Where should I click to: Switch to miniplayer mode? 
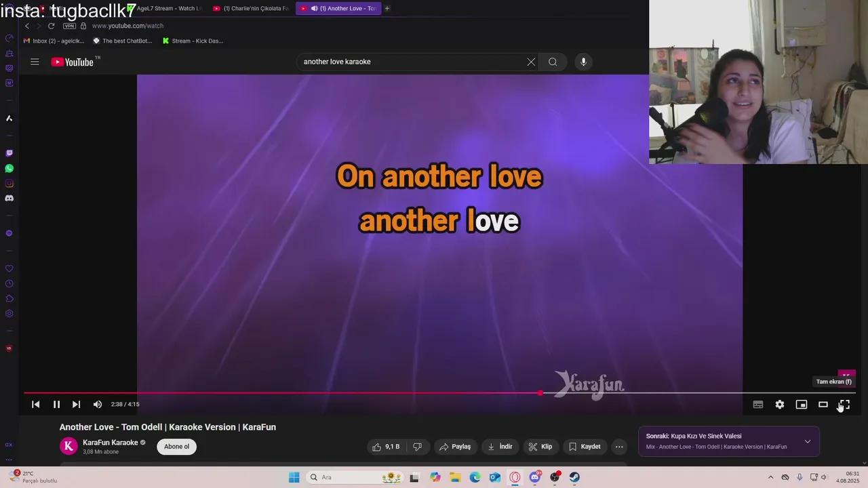(802, 405)
